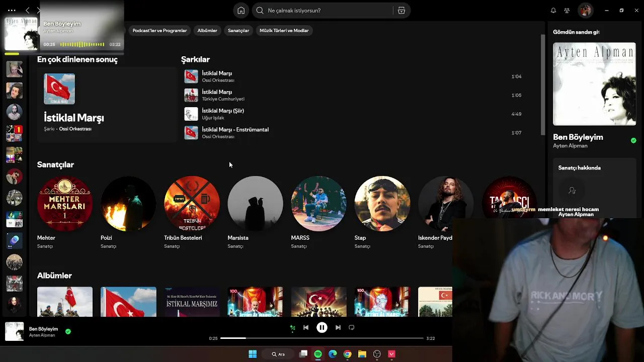Open the Sanatçı hakkında card
This screenshot has width=644, height=362.
coord(594,188)
